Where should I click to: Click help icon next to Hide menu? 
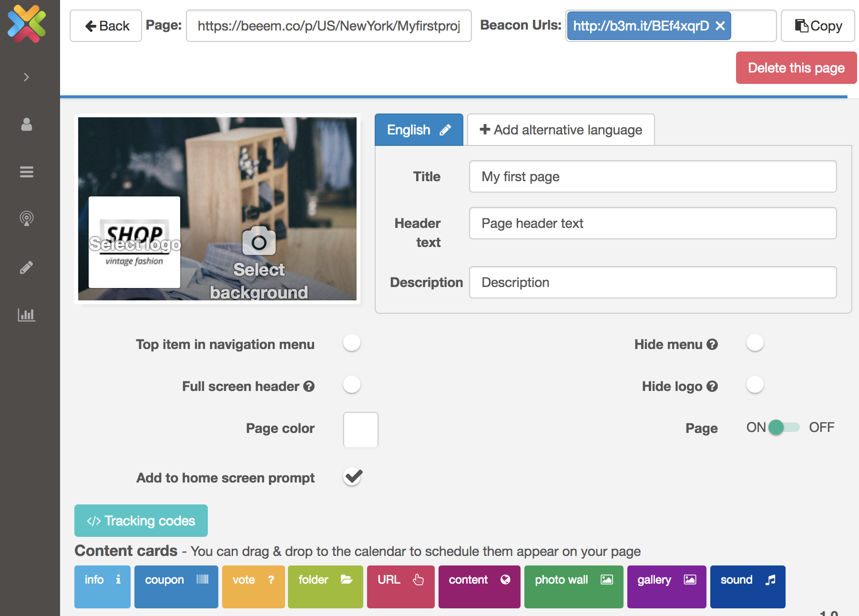click(712, 344)
